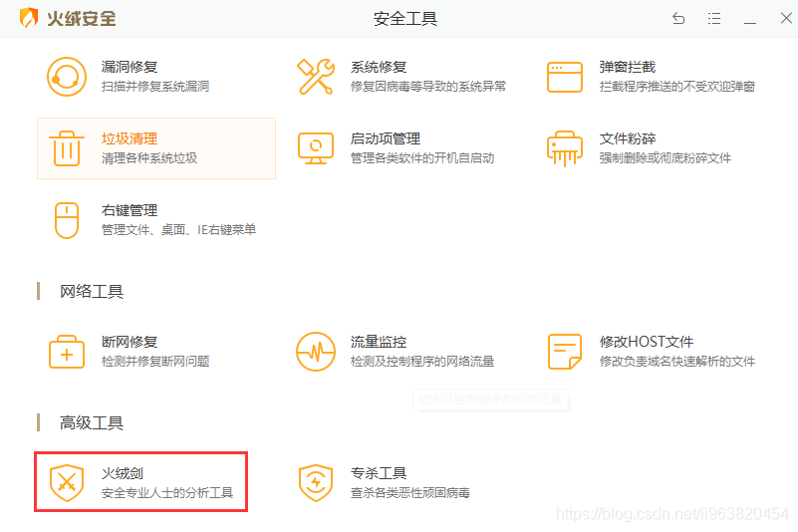This screenshot has width=798, height=532.
Task: Click the 文件粉碎 shredder icon
Action: click(565, 148)
